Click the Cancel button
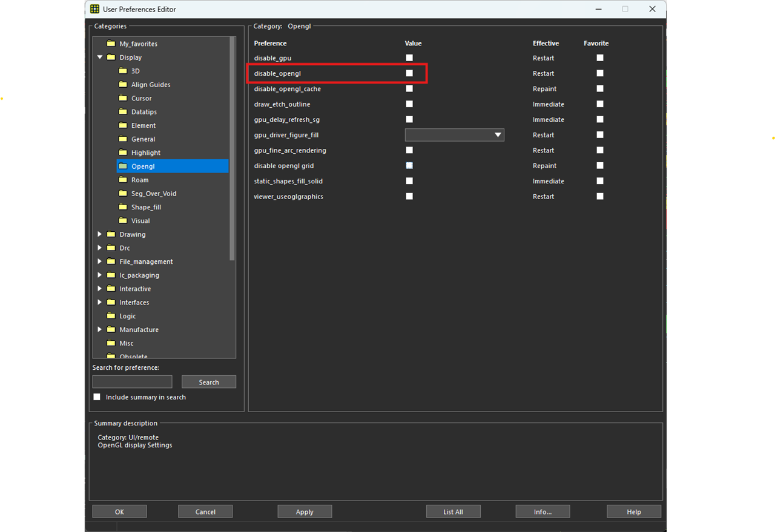The width and height of the screenshot is (775, 532). tap(205, 511)
